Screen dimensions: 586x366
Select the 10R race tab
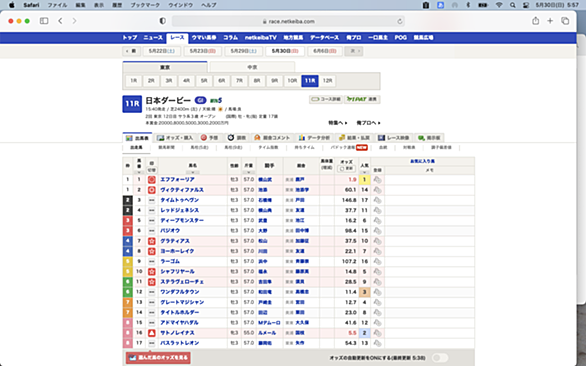[x=292, y=80]
